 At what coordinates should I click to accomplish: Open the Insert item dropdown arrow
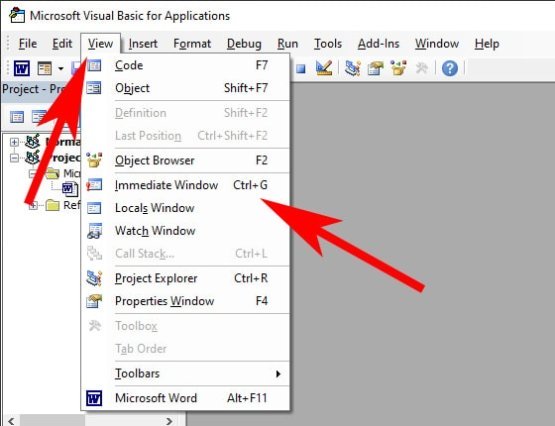pos(61,69)
